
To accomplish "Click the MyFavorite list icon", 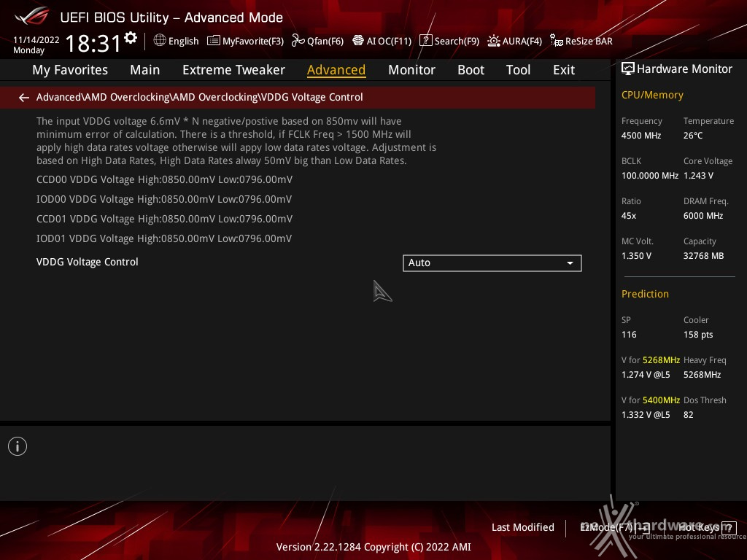I will [214, 41].
